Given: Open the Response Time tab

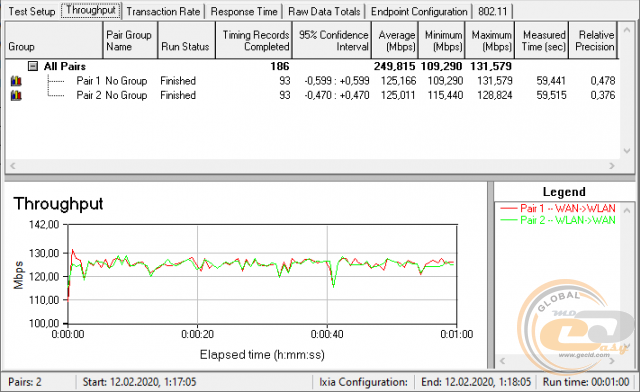Looking at the screenshot, I should [x=244, y=11].
